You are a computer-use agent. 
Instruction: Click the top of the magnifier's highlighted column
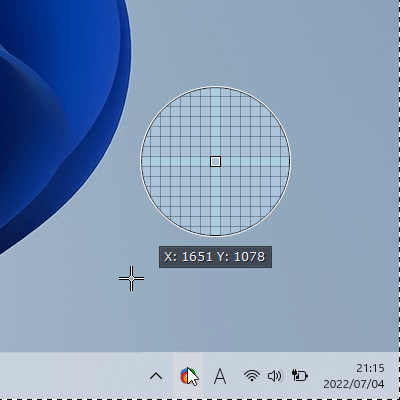pos(215,93)
